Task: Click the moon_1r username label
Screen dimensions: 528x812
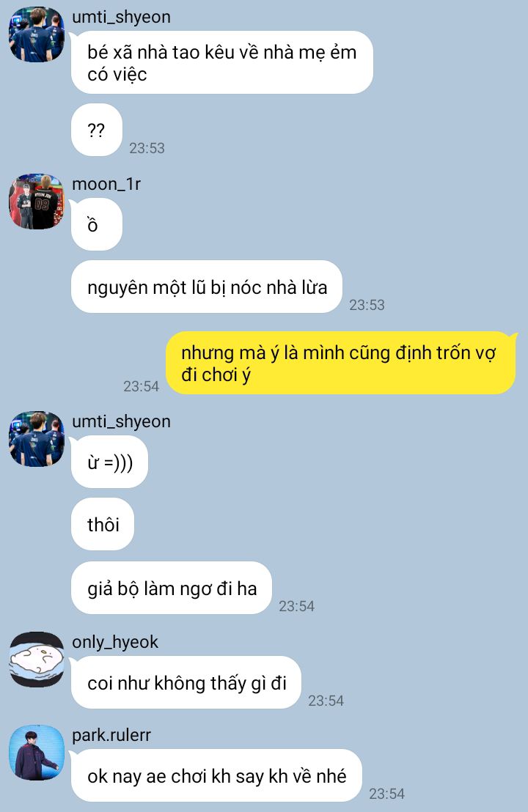Action: click(106, 184)
